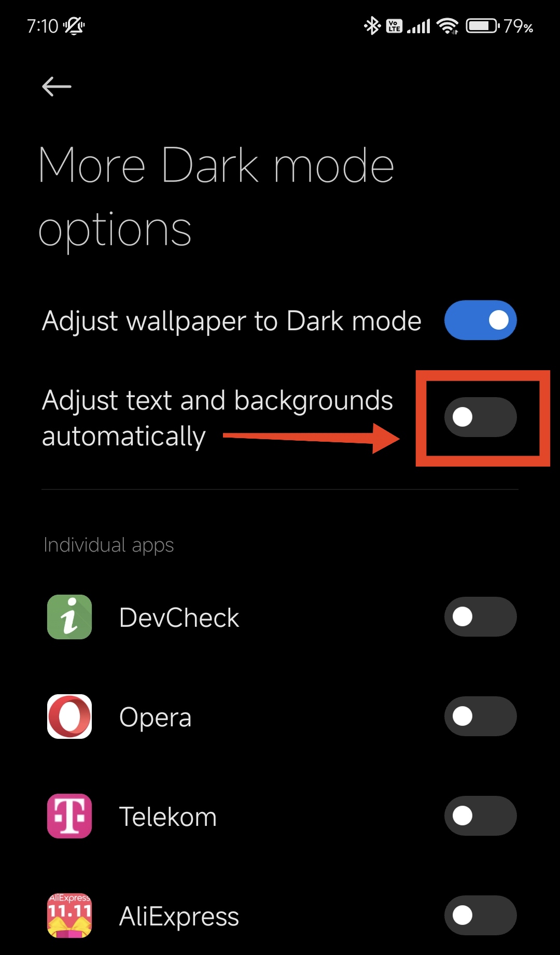Tap the DevCheck app name
The height and width of the screenshot is (955, 560).
(179, 618)
